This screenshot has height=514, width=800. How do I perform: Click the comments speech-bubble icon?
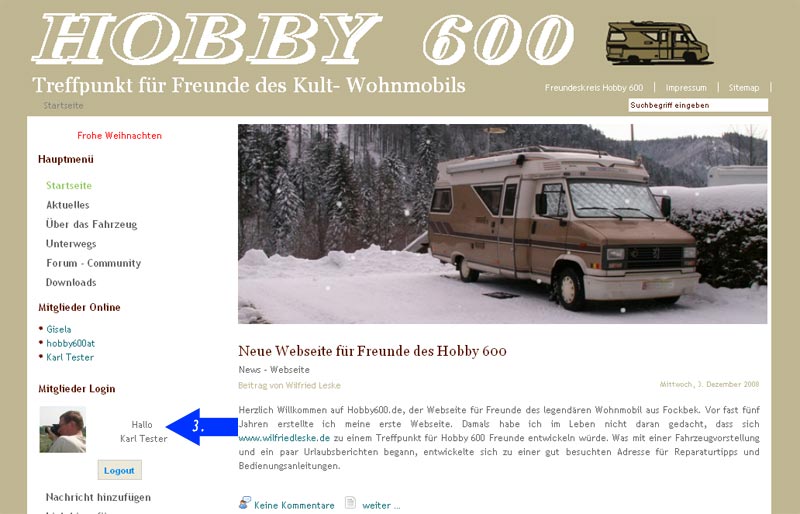(245, 503)
